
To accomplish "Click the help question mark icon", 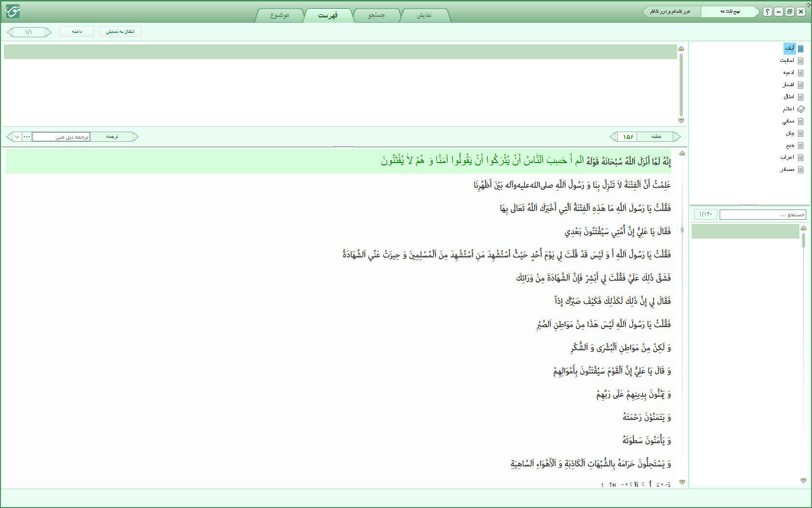I will click(768, 12).
